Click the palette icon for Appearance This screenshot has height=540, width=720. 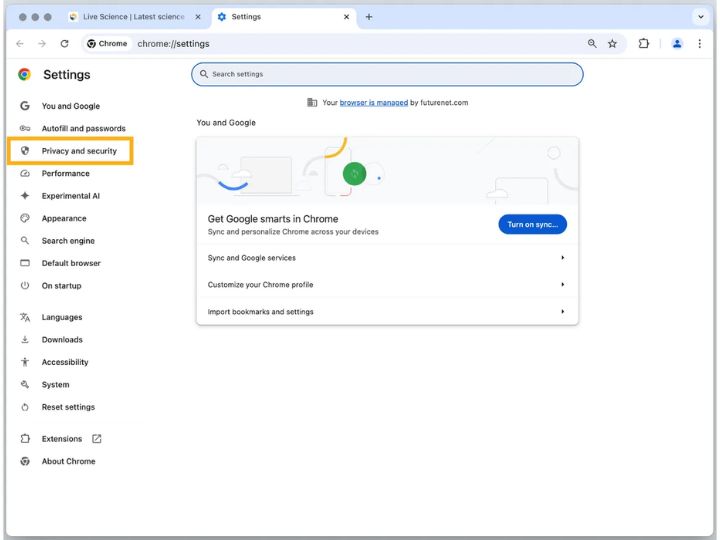[25, 218]
